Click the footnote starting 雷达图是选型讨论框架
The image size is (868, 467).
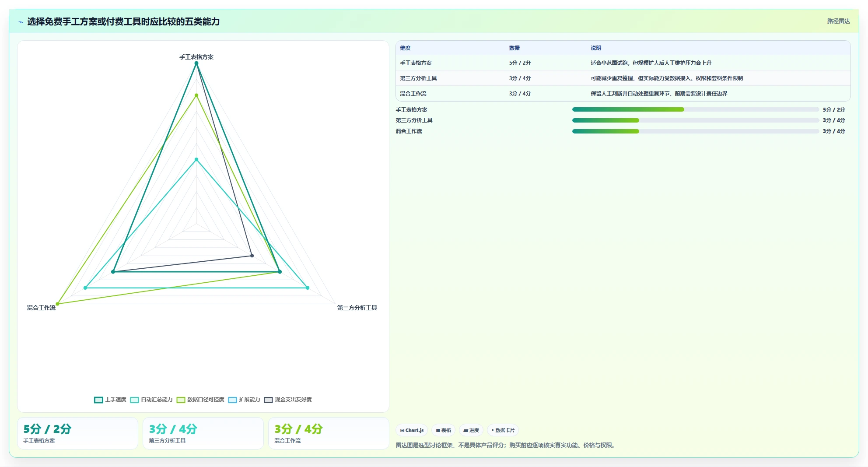click(x=506, y=445)
